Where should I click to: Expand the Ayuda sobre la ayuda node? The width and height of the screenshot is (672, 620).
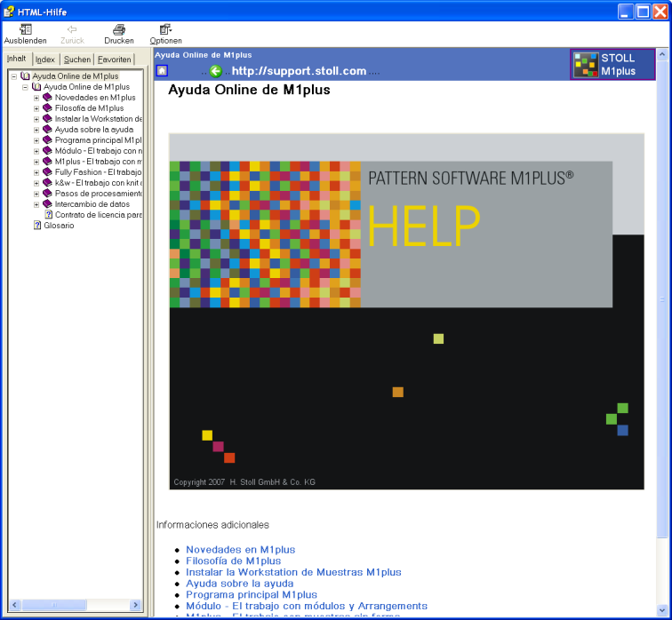coord(36,130)
